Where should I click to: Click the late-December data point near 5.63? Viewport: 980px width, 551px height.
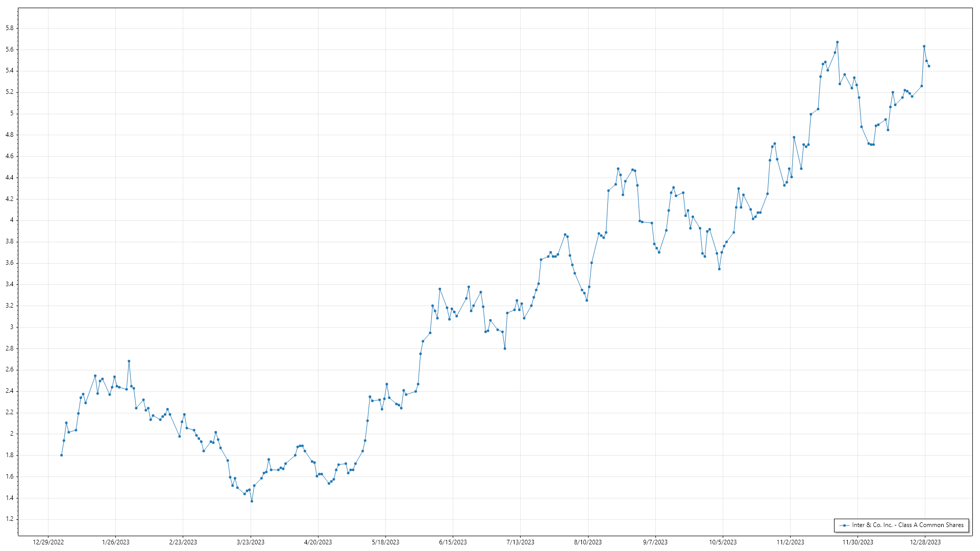coord(924,46)
